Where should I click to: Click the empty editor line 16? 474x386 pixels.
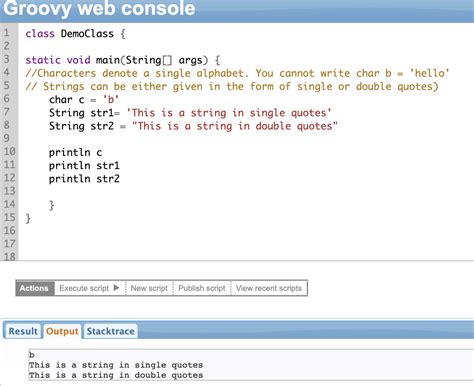click(246, 231)
